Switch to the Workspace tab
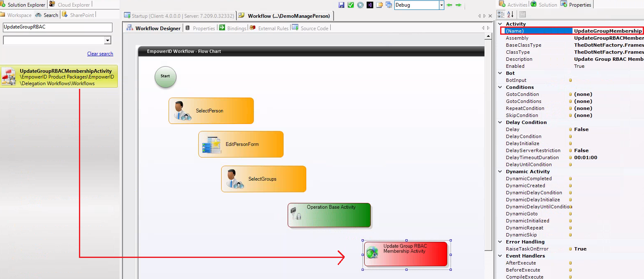 coord(16,15)
